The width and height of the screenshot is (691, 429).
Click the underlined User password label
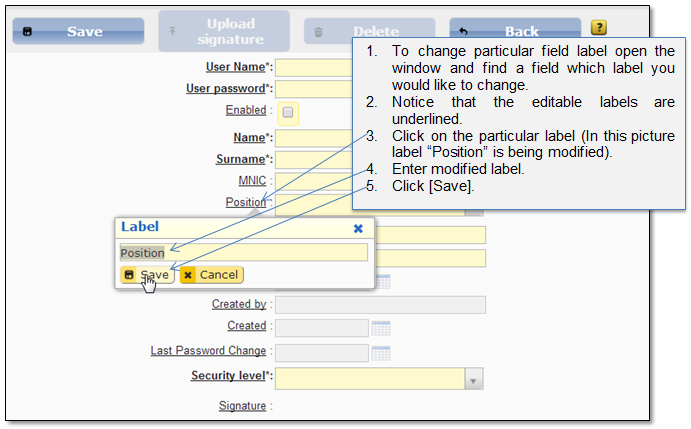pyautogui.click(x=225, y=89)
